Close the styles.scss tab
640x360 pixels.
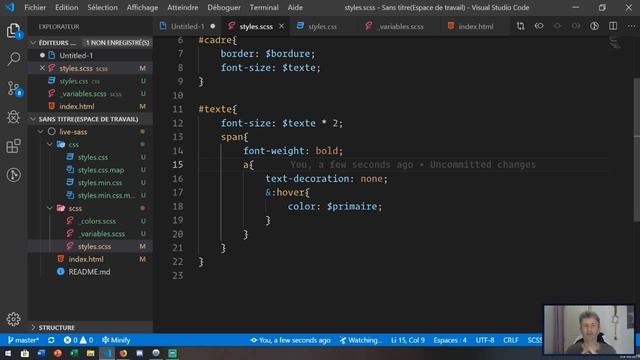[x=281, y=26]
